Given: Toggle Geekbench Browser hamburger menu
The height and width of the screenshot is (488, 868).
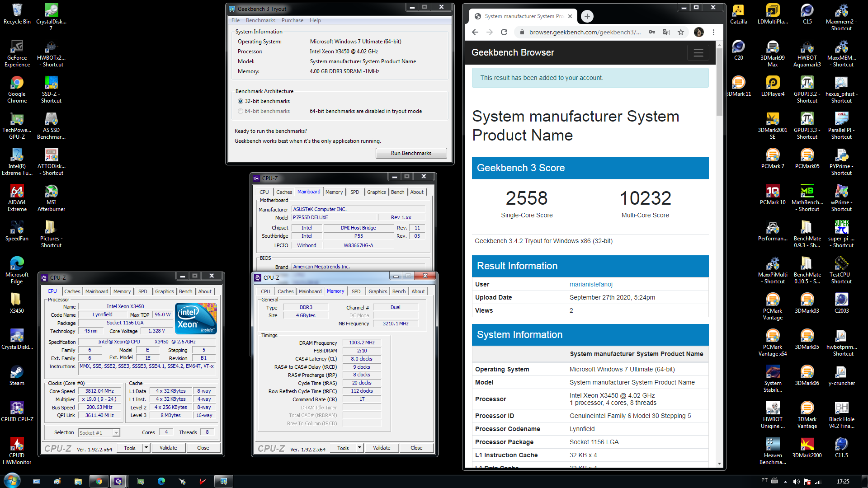Looking at the screenshot, I should coord(698,53).
